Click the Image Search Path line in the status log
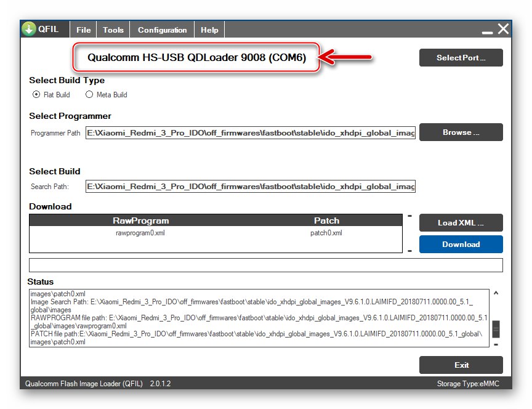Viewport: 532px width, 409px height. 251,306
